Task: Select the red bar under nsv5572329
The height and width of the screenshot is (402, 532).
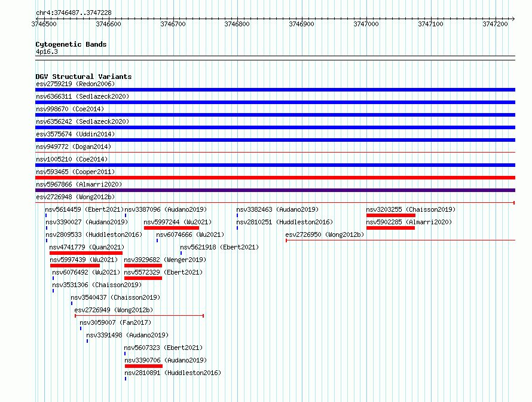Action: coord(143,278)
